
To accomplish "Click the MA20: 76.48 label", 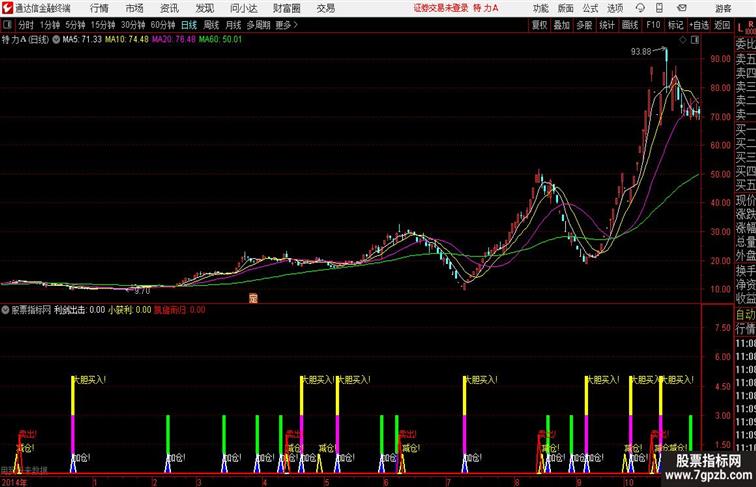I will (174, 40).
